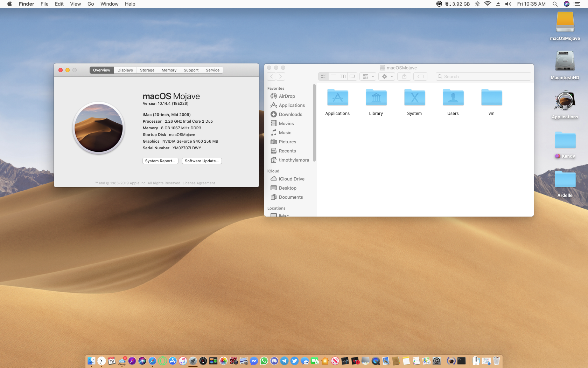Launch WhatsApp from the Dock

[x=264, y=361]
